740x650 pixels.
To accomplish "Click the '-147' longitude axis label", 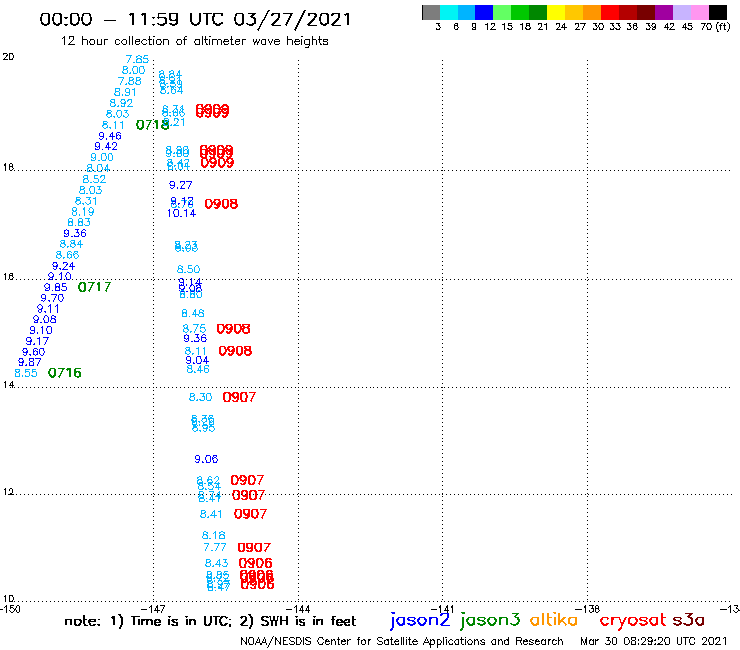I will 153,609.
